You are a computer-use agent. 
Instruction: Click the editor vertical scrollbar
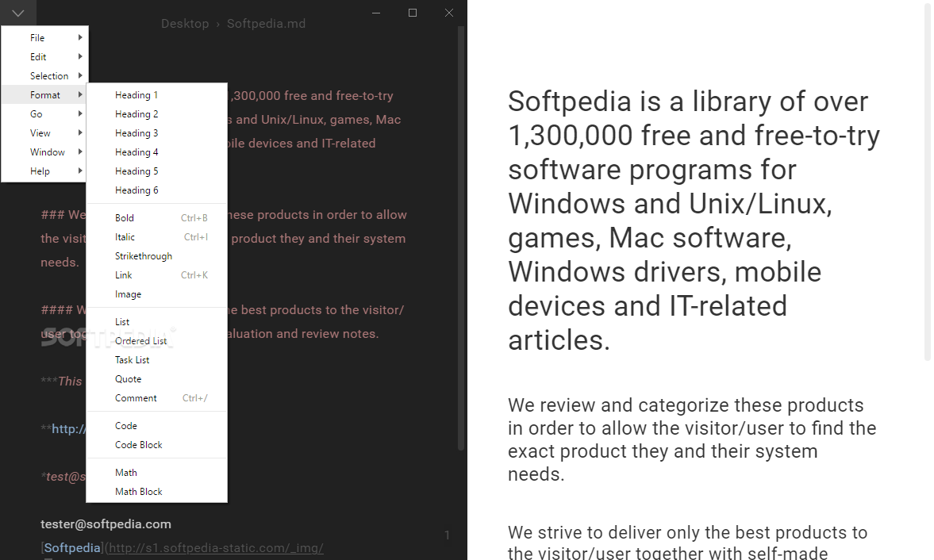click(x=460, y=238)
